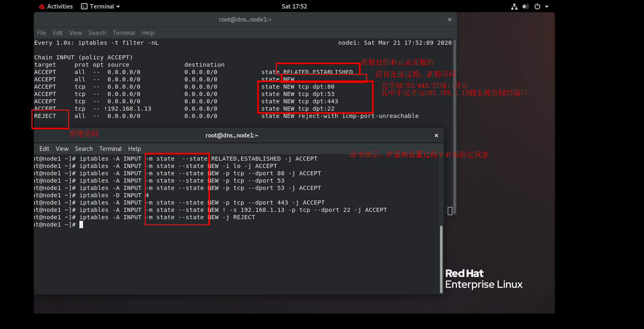The height and width of the screenshot is (329, 644).
Task: Click the 'state NEW tcp dpt:80' rule text
Action: (298, 87)
